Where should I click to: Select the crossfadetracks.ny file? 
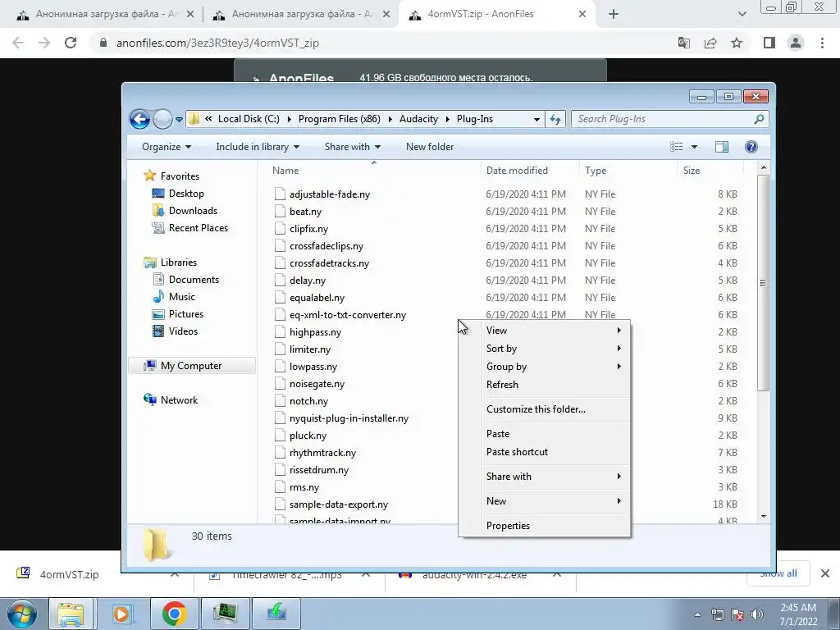click(329, 263)
